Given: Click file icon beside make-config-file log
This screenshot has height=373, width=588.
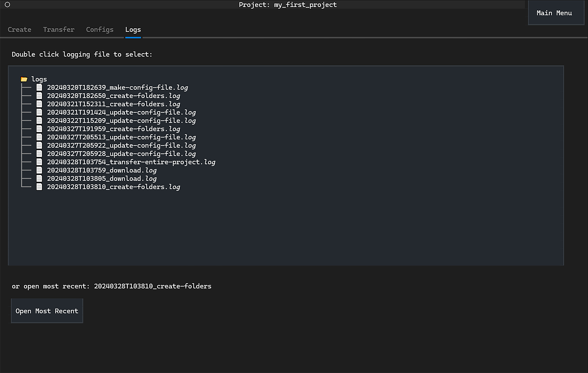Looking at the screenshot, I should click(39, 87).
